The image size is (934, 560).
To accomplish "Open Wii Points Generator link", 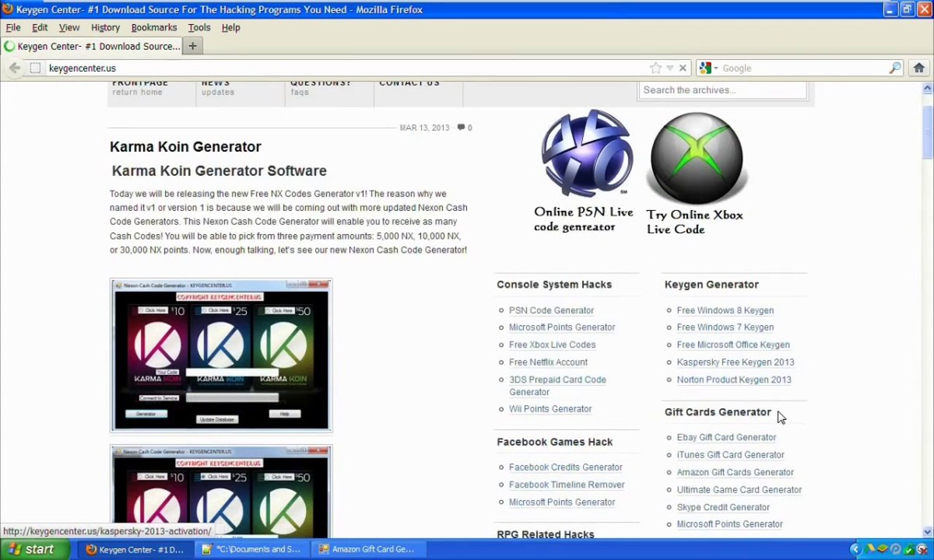I will (x=550, y=409).
